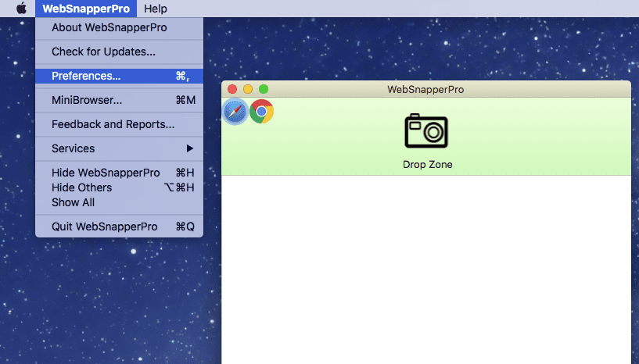Click the WebSnapperPro window title text

point(425,90)
